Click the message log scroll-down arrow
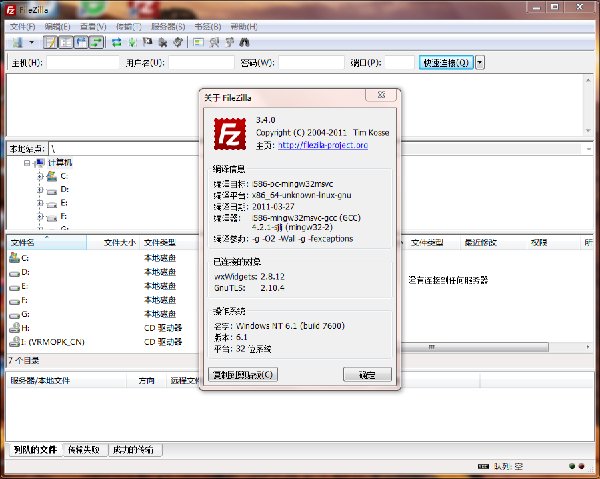Viewport: 600px width, 479px height. tap(588, 131)
